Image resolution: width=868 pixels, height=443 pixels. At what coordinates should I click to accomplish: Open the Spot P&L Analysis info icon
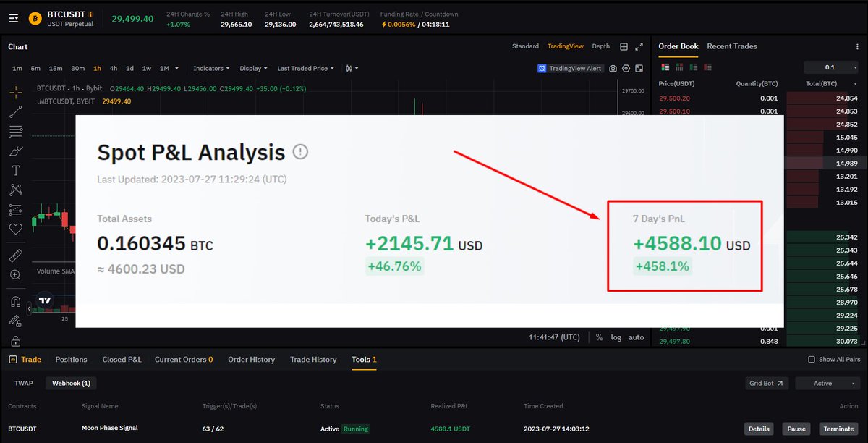[301, 152]
